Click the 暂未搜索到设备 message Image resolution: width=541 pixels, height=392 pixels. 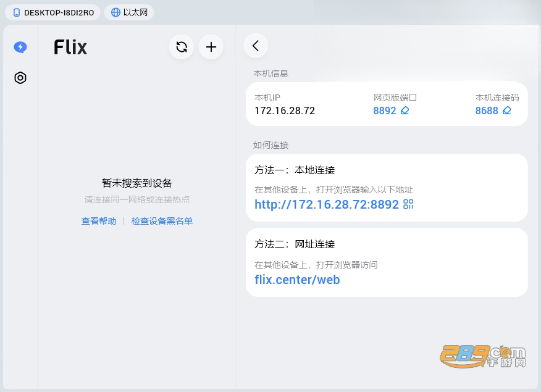[137, 183]
